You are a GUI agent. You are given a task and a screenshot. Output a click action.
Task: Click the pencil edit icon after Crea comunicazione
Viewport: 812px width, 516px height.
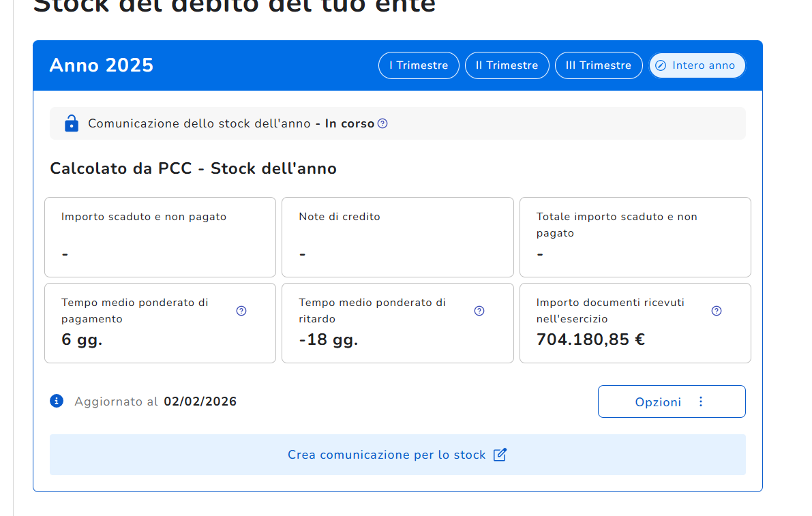(x=500, y=455)
